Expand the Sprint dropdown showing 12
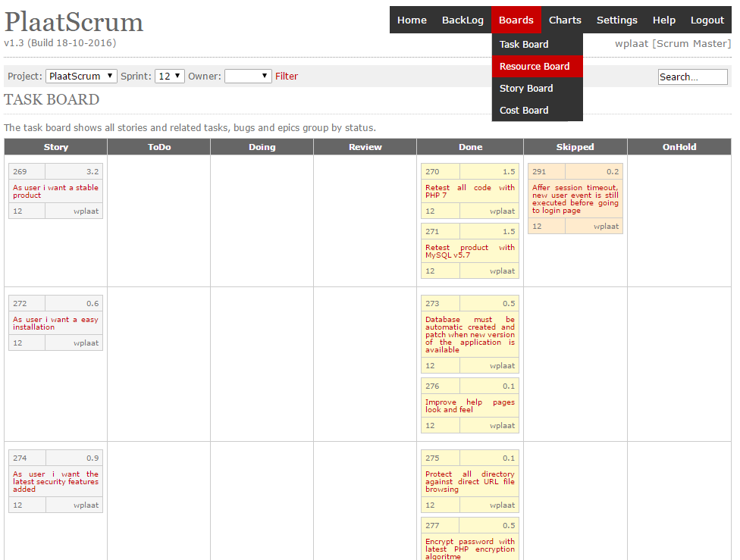Image resolution: width=740 pixels, height=560 pixels. pyautogui.click(x=169, y=76)
